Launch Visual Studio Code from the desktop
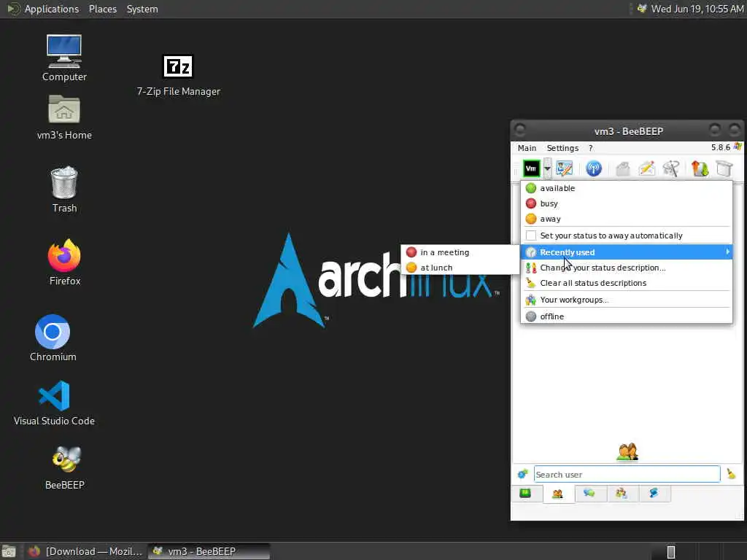Viewport: 747px width, 560px height. 54,402
